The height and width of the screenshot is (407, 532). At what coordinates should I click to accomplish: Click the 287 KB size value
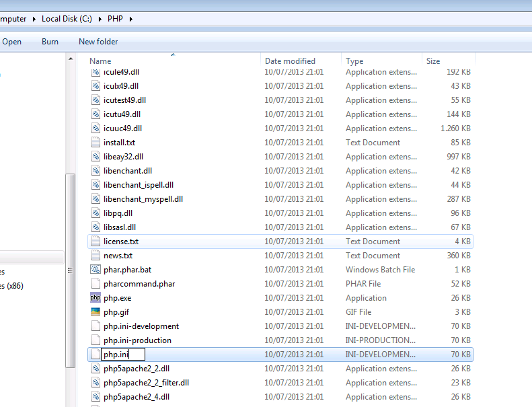coord(459,199)
